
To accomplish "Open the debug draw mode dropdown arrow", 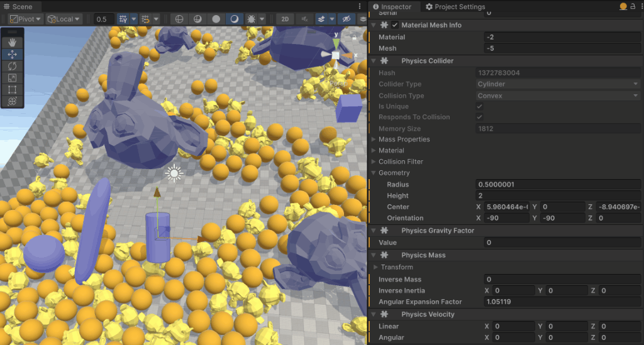I will coord(262,19).
